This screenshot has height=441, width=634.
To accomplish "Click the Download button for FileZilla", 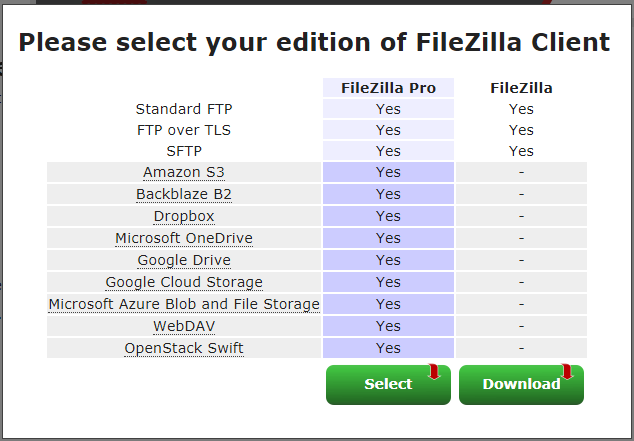I will [521, 384].
